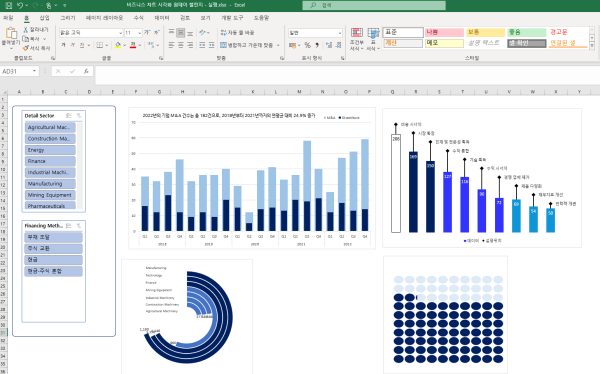Open the Insert ribbon tab

point(45,18)
